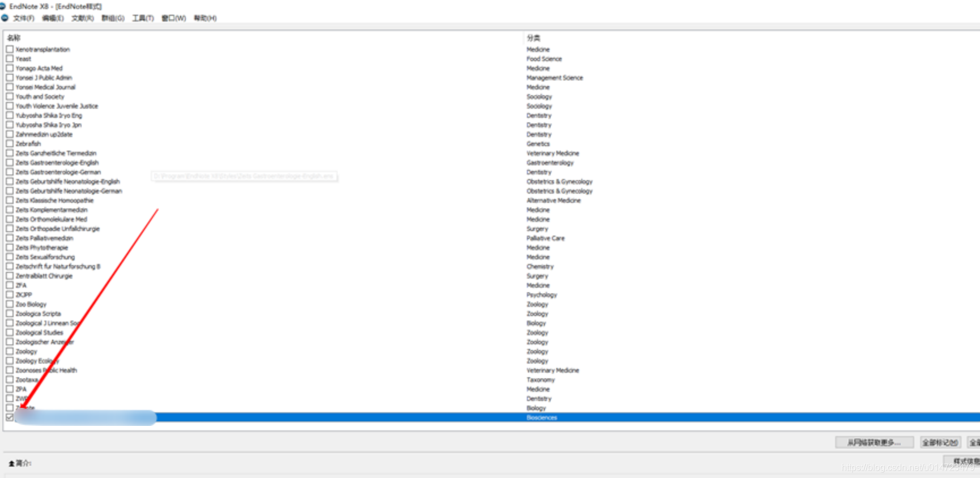Select Zeitschrift fur Naturforschung B style
This screenshot has height=478, width=980.
pyautogui.click(x=58, y=266)
